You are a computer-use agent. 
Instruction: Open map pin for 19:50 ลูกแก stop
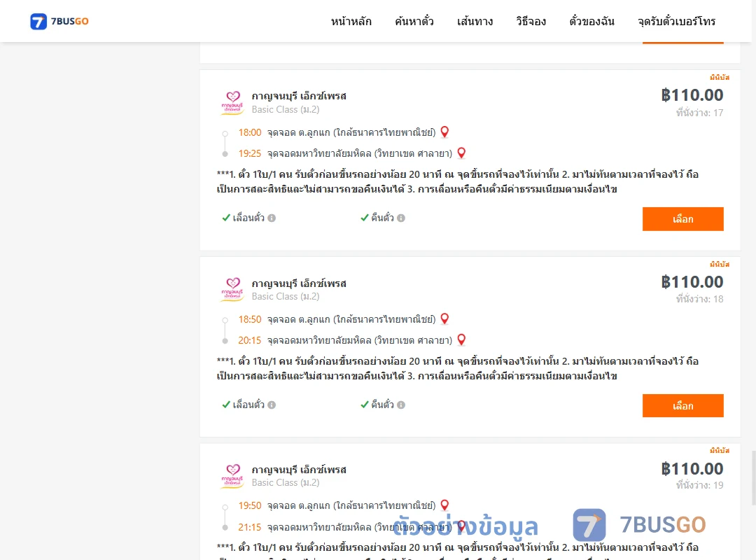pos(444,505)
